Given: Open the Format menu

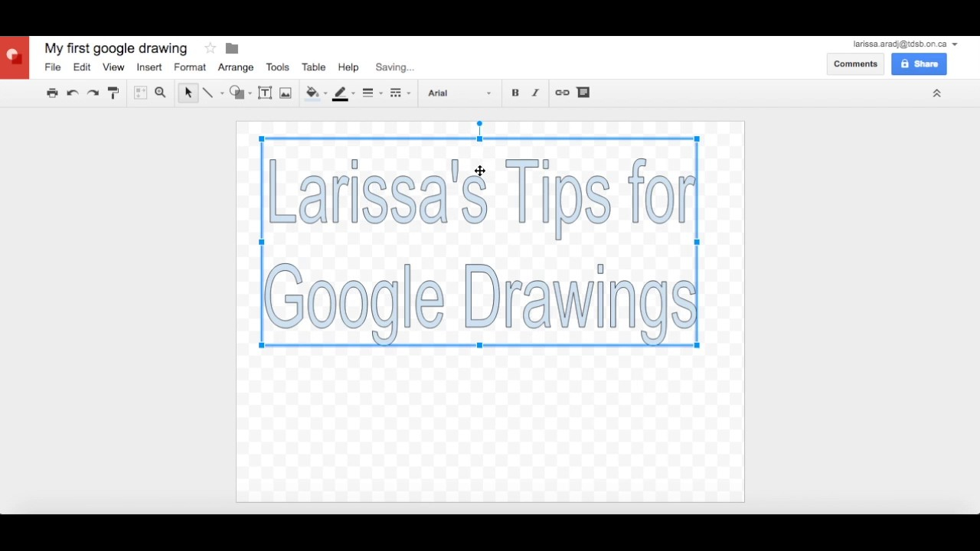Looking at the screenshot, I should click(190, 67).
